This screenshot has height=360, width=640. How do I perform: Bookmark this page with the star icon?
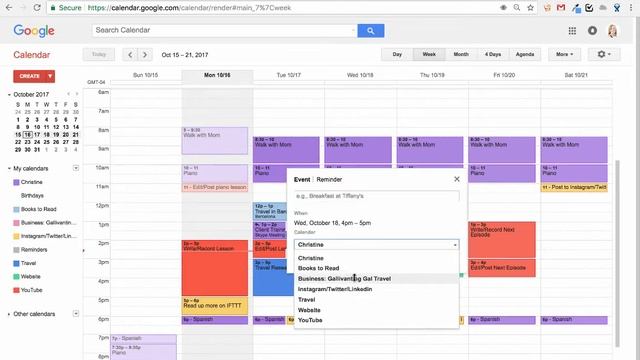[x=530, y=8]
